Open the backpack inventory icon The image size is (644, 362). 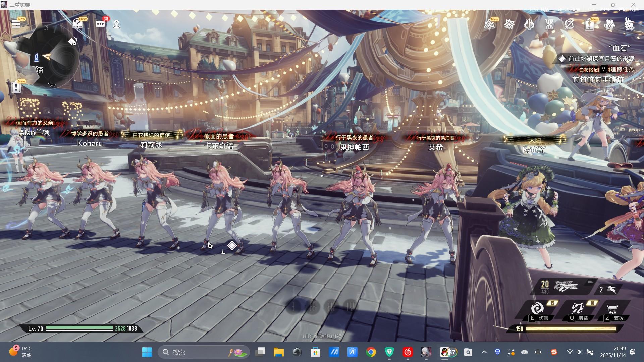point(609,25)
